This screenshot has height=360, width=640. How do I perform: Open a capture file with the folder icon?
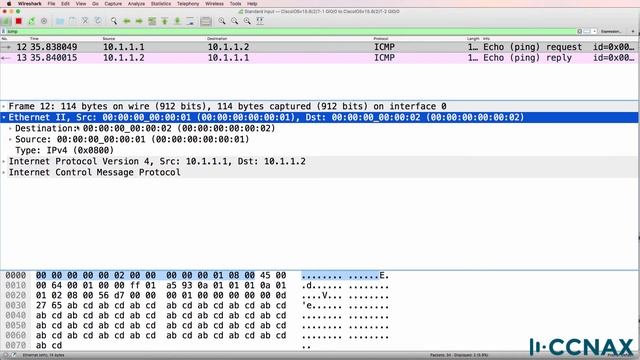click(60, 21)
